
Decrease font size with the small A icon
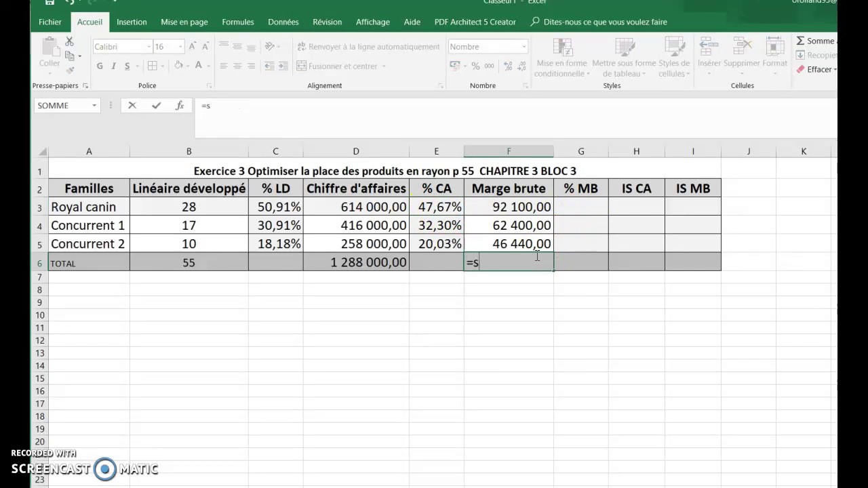point(205,46)
